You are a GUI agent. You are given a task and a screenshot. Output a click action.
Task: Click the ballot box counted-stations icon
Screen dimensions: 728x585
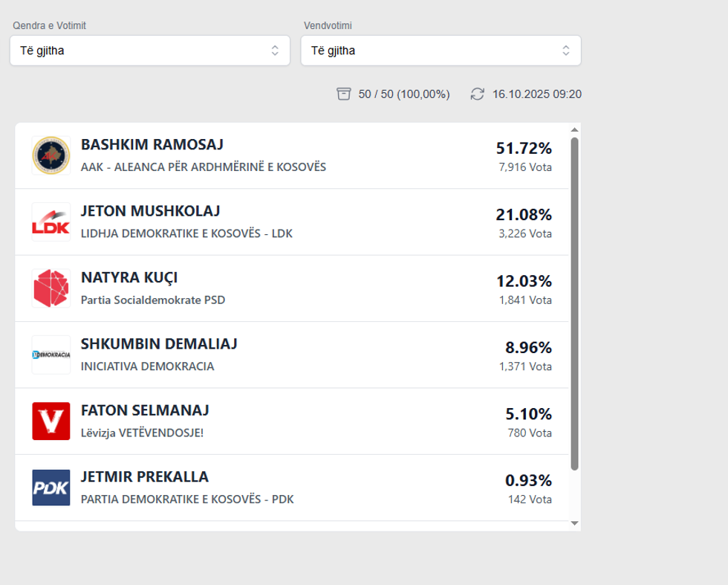tap(344, 94)
